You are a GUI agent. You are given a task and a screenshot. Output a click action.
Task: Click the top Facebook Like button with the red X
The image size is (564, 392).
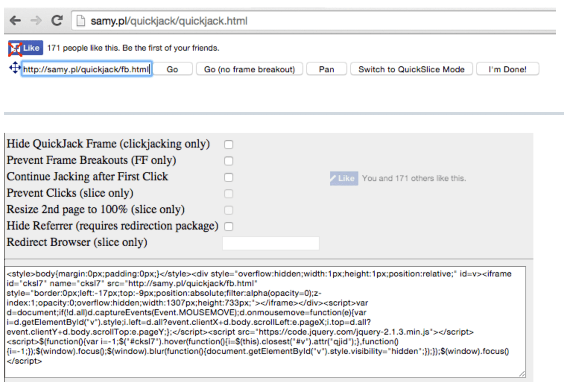pyautogui.click(x=25, y=48)
